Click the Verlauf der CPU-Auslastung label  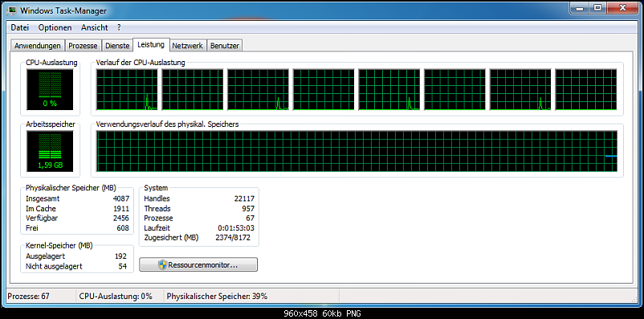pos(141,63)
